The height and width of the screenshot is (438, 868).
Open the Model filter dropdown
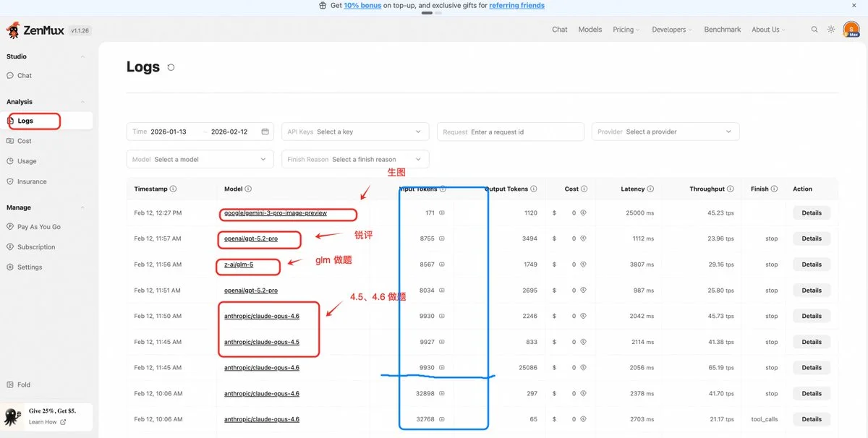coord(200,159)
